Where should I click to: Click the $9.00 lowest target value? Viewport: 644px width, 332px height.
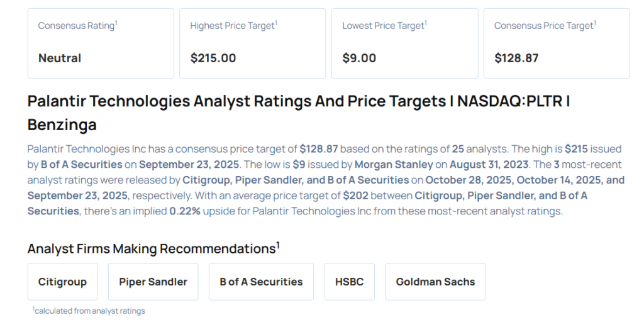click(359, 58)
